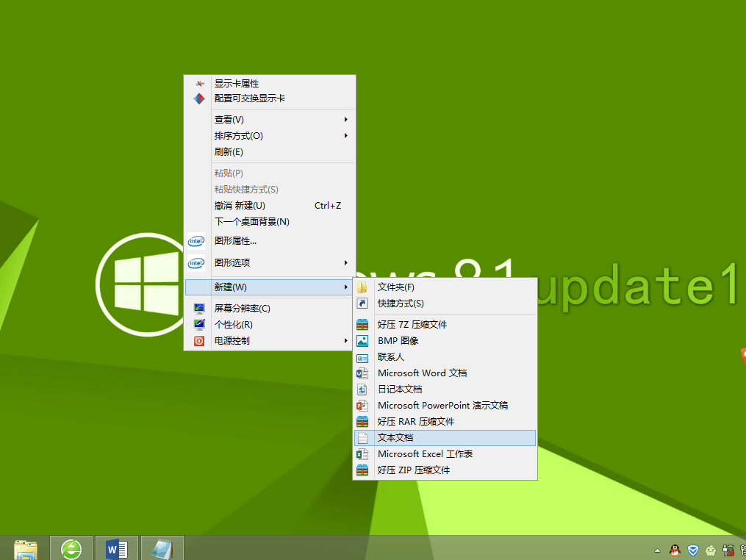Click the icon beside 个性化(R)
The height and width of the screenshot is (560, 746).
(x=199, y=325)
